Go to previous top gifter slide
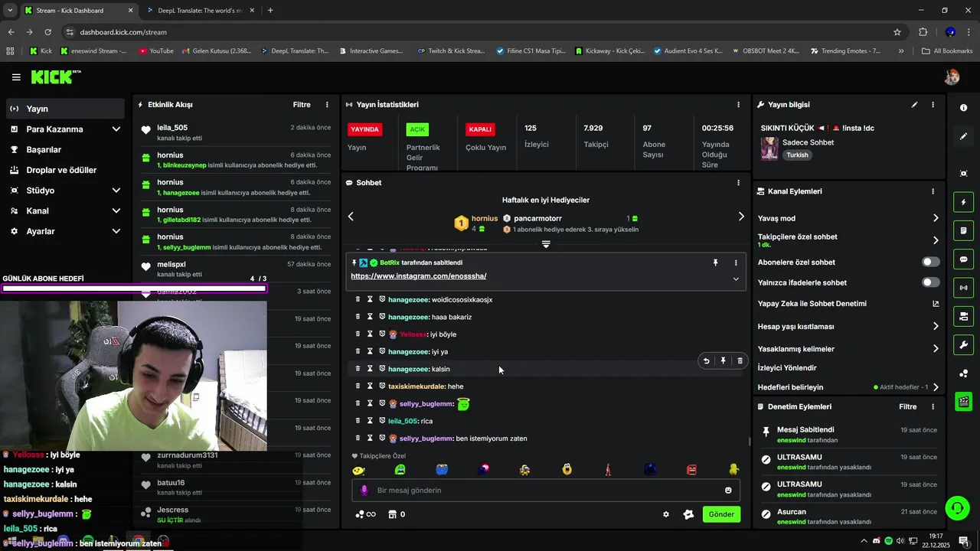 click(351, 217)
